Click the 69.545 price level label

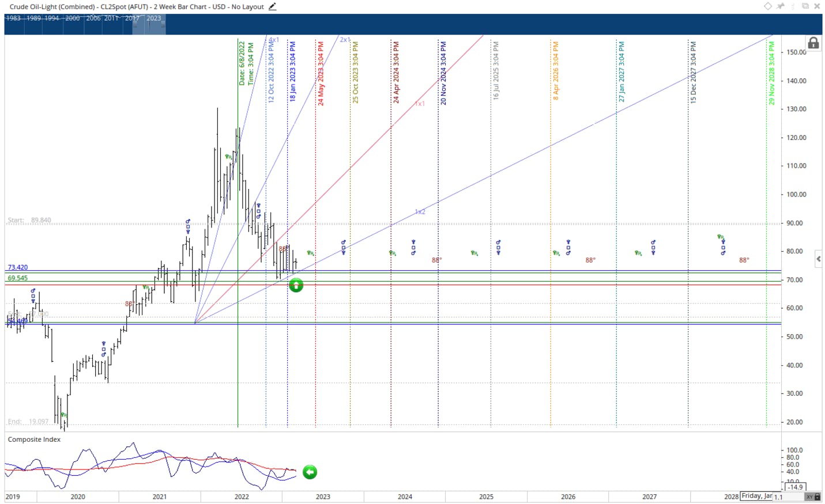pos(18,278)
